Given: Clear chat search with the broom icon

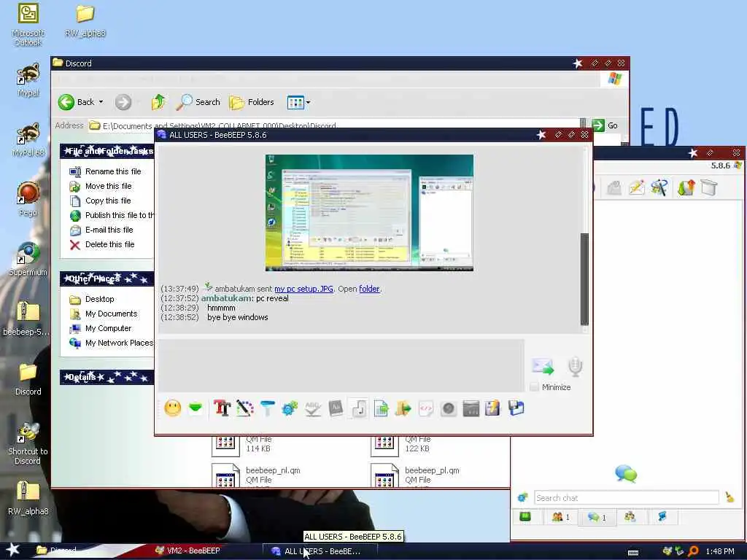Looking at the screenshot, I should click(729, 497).
